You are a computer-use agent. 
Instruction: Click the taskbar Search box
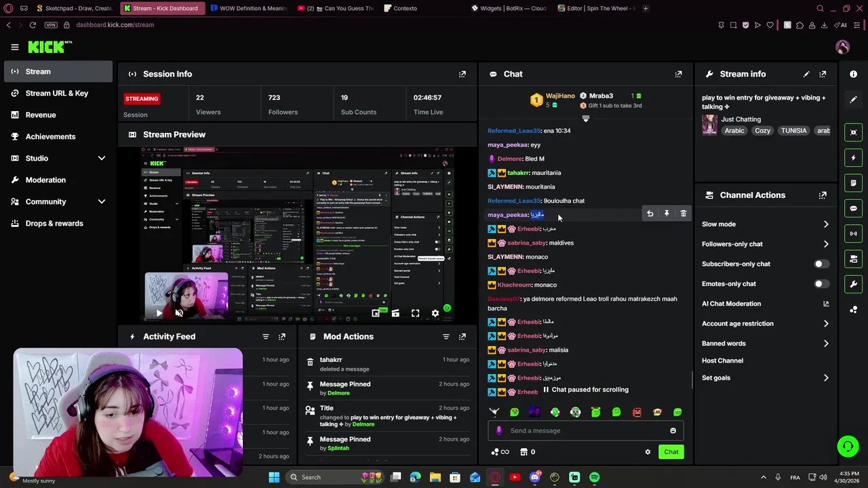point(334,477)
